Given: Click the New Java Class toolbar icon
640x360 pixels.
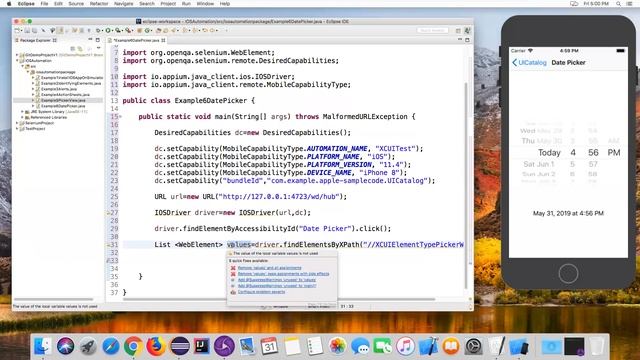Looking at the screenshot, I should pyautogui.click(x=147, y=30).
